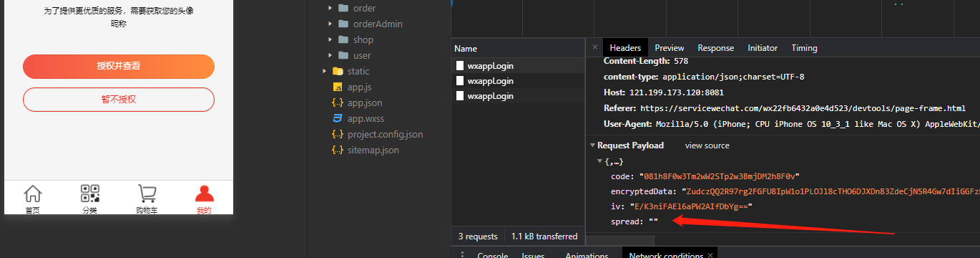The width and height of the screenshot is (980, 258).
Task: Select the shop folder icon
Action: coord(343,39)
